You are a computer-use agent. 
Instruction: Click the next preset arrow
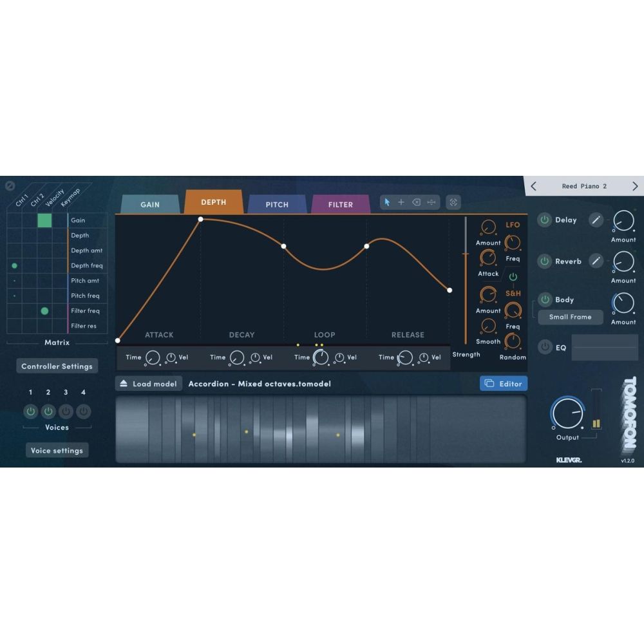636,185
